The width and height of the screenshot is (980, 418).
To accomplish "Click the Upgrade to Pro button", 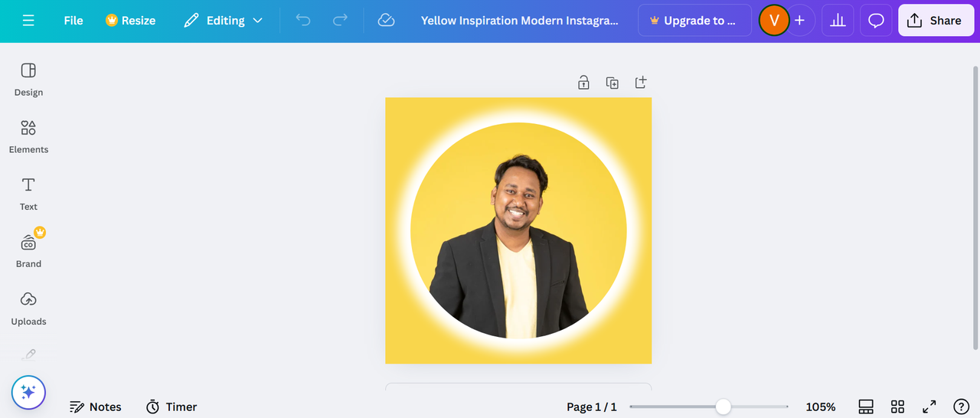I will 694,21.
